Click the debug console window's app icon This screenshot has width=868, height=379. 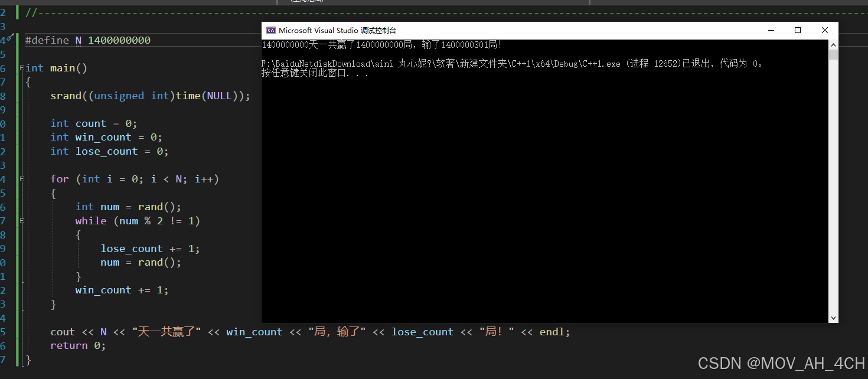click(x=270, y=30)
